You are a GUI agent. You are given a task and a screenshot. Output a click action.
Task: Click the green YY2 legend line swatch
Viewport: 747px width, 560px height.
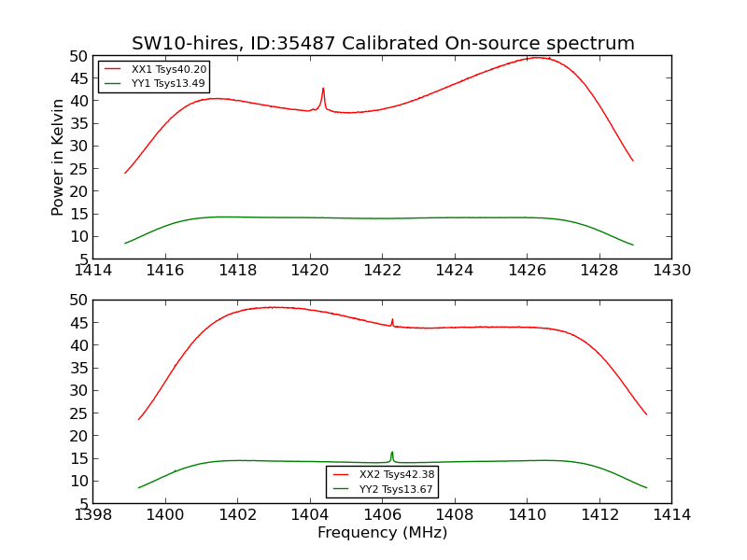coord(341,489)
